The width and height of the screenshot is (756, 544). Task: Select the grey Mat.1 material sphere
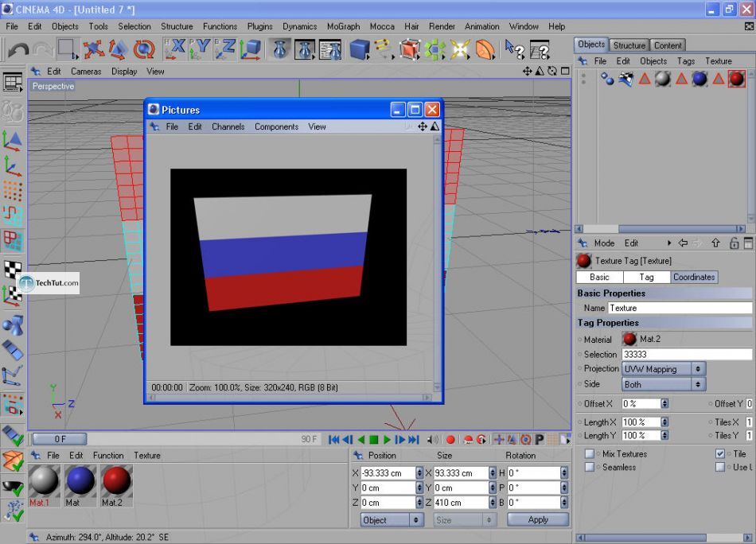(x=44, y=481)
